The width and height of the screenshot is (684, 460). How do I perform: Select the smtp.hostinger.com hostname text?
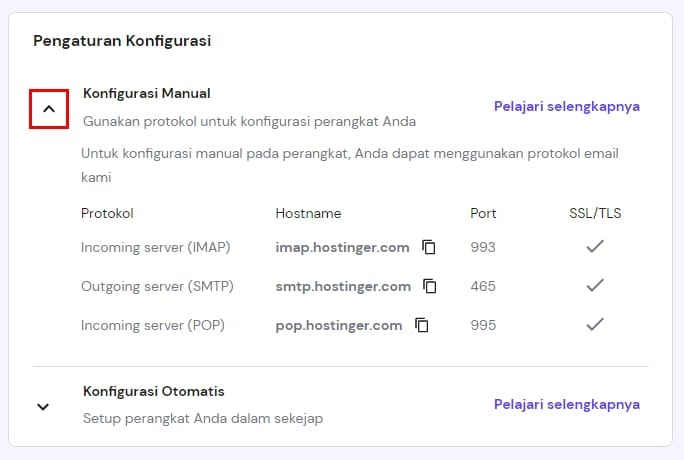click(x=343, y=286)
